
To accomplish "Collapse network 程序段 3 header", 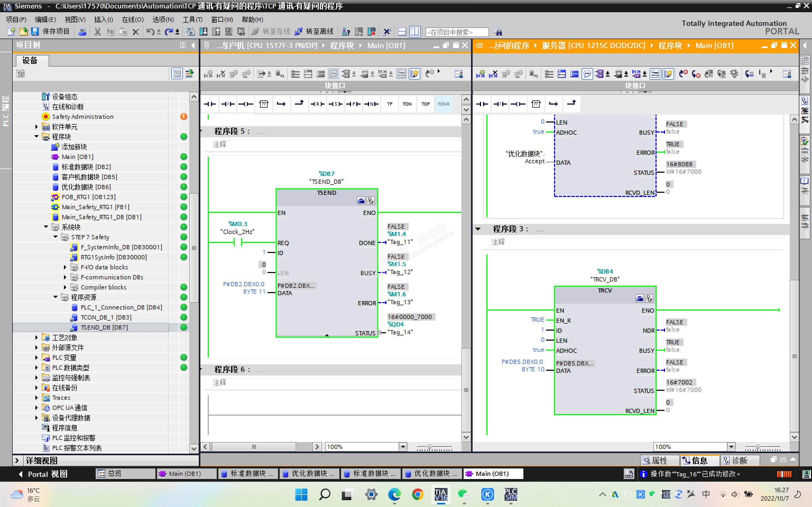I will click(478, 229).
